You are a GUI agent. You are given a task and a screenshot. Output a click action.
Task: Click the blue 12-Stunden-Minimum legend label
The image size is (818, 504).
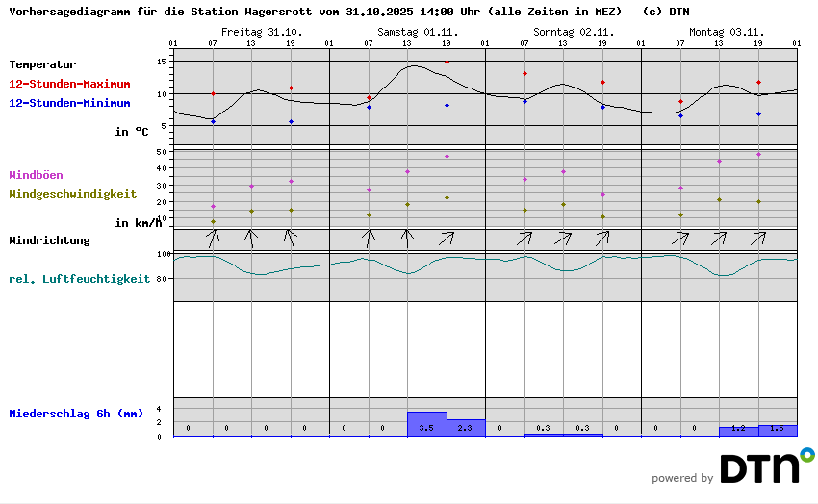(69, 103)
